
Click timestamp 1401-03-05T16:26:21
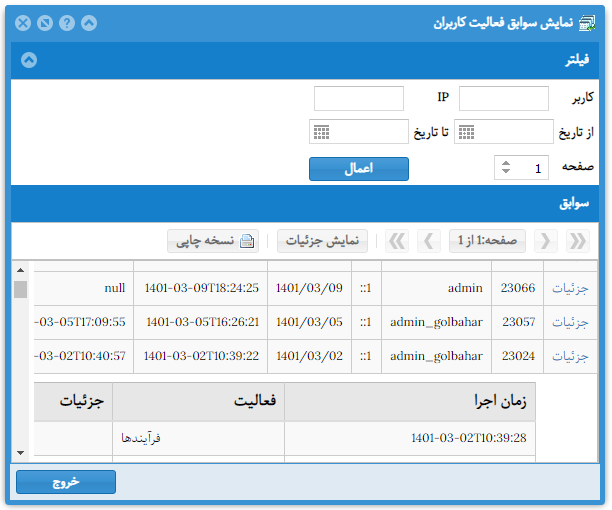click(201, 322)
